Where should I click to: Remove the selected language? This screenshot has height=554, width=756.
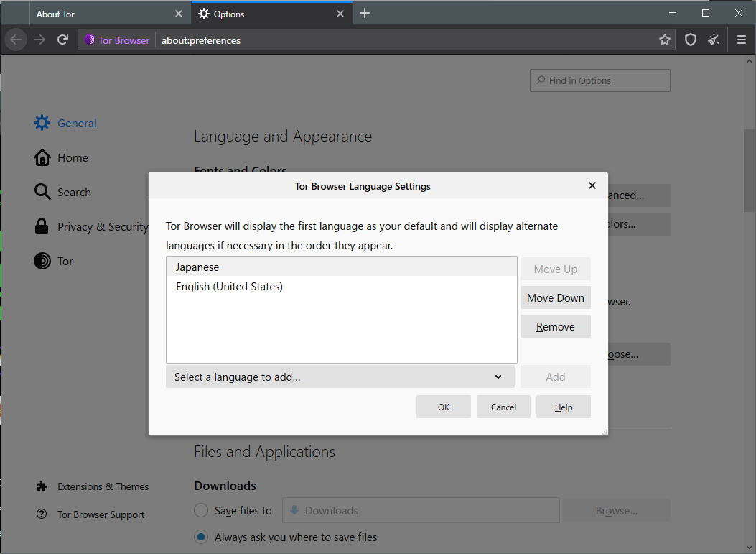pos(555,326)
